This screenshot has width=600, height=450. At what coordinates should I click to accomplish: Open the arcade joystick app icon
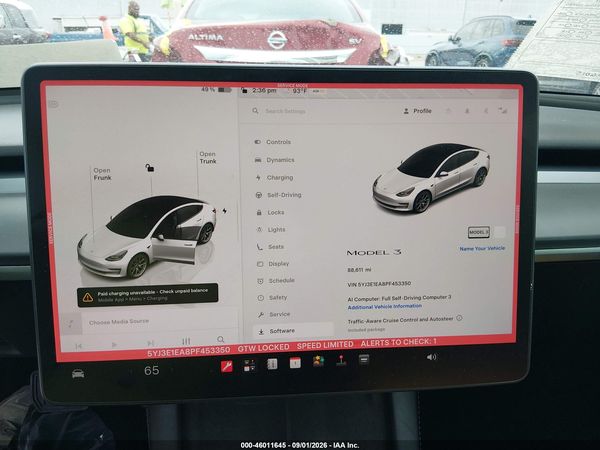(341, 360)
